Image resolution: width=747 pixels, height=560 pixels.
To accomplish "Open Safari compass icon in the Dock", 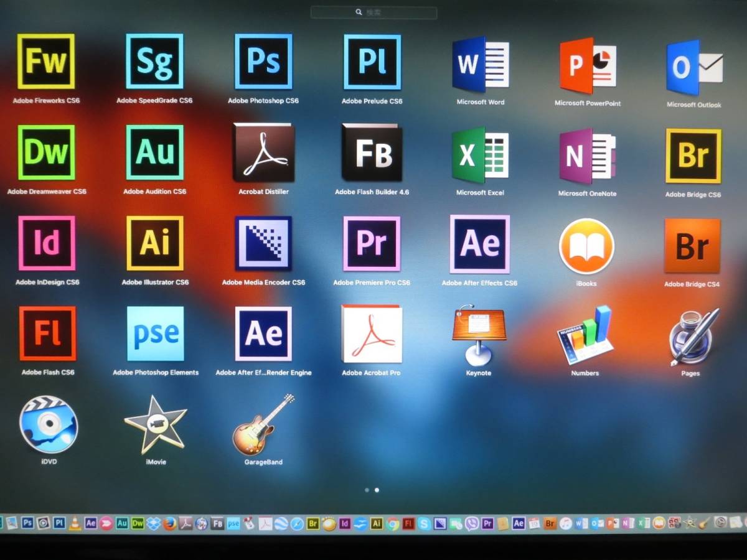I will [297, 524].
